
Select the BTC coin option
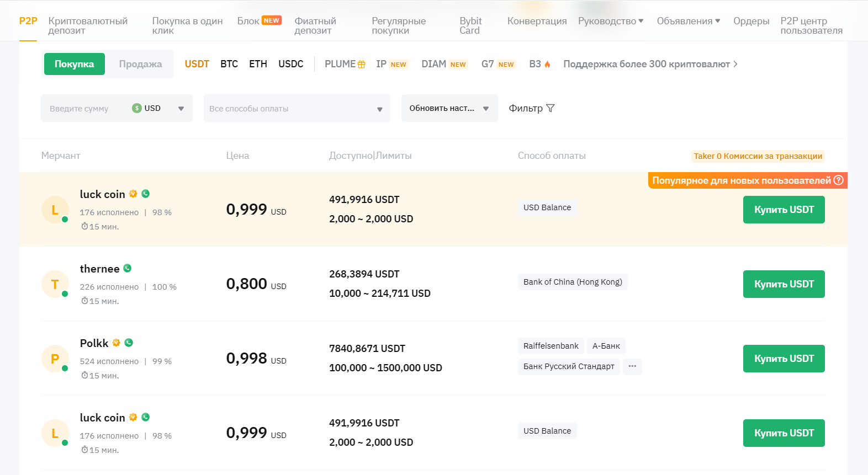(x=229, y=64)
